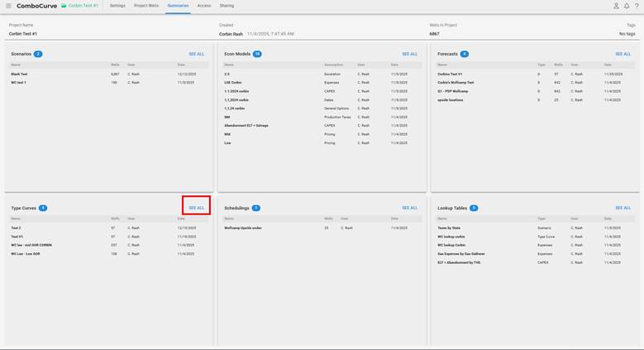The height and width of the screenshot is (350, 644).
Task: Switch to the Settings tab
Action: pos(117,6)
